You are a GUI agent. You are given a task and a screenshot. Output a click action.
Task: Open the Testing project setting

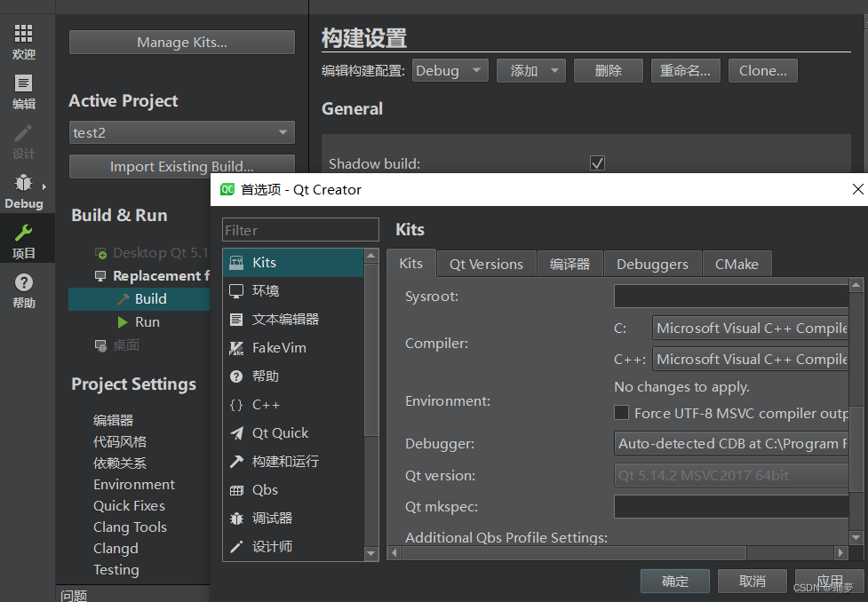point(116,570)
